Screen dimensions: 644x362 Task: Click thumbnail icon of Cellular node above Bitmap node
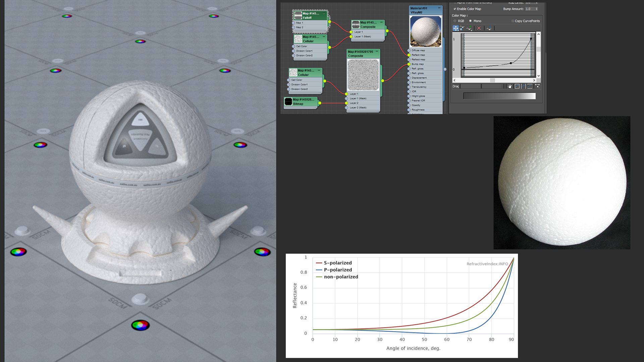[293, 72]
